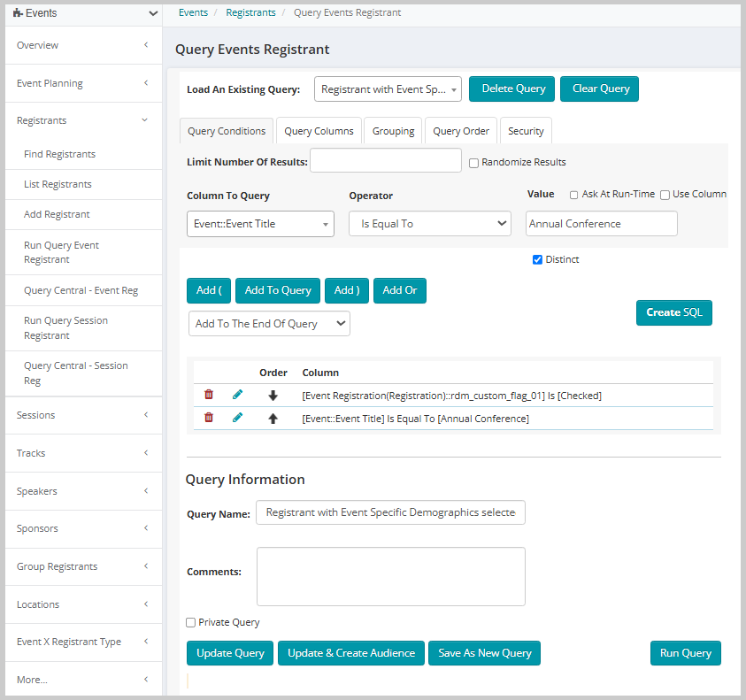
Task: Click the Add Or button
Action: tap(400, 290)
